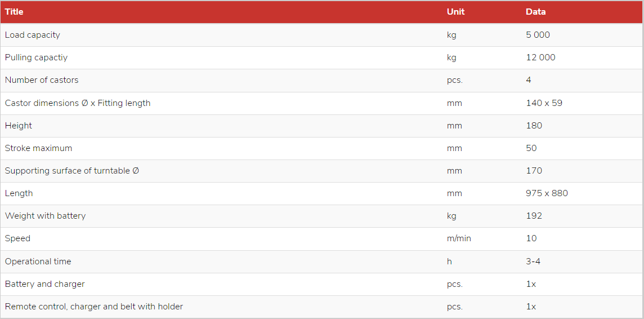This screenshot has height=319, width=644.
Task: Click the Title column header
Action: coord(14,12)
